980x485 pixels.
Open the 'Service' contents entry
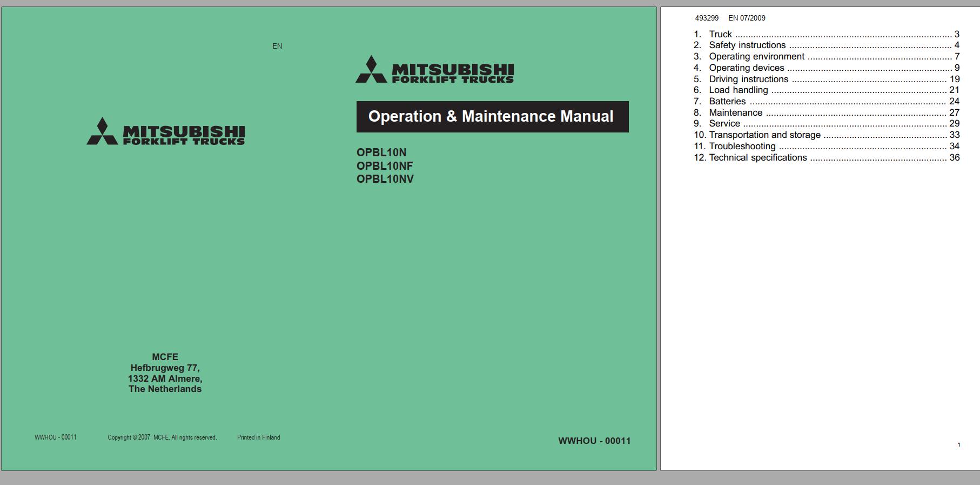[x=827, y=124]
